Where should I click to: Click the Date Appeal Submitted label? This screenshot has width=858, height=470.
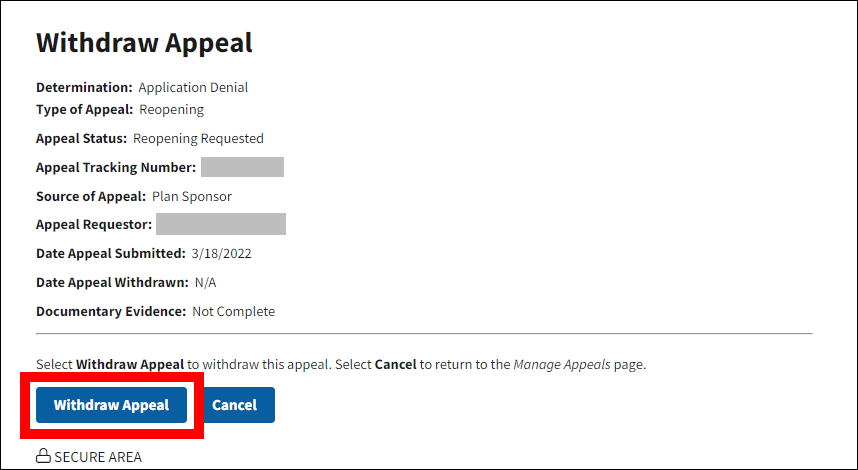(111, 253)
